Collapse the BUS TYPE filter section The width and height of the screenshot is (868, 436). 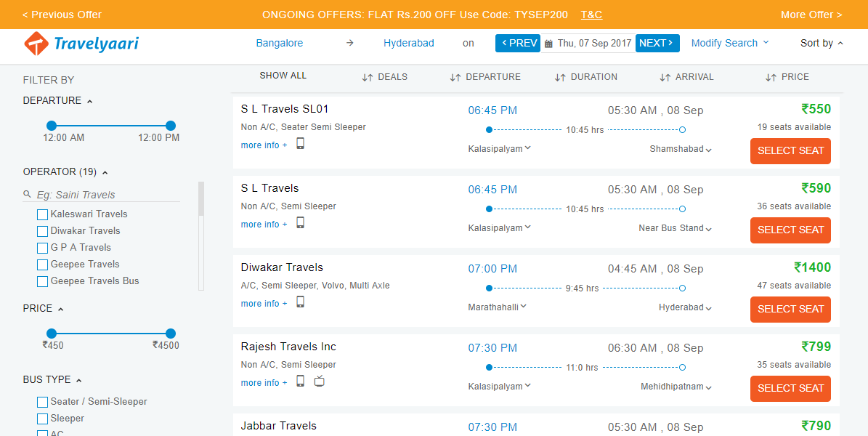52,380
